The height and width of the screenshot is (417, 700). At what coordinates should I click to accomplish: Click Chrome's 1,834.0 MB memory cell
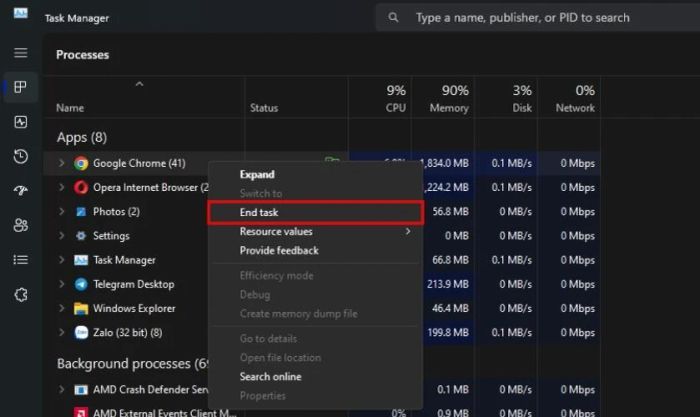(x=445, y=163)
